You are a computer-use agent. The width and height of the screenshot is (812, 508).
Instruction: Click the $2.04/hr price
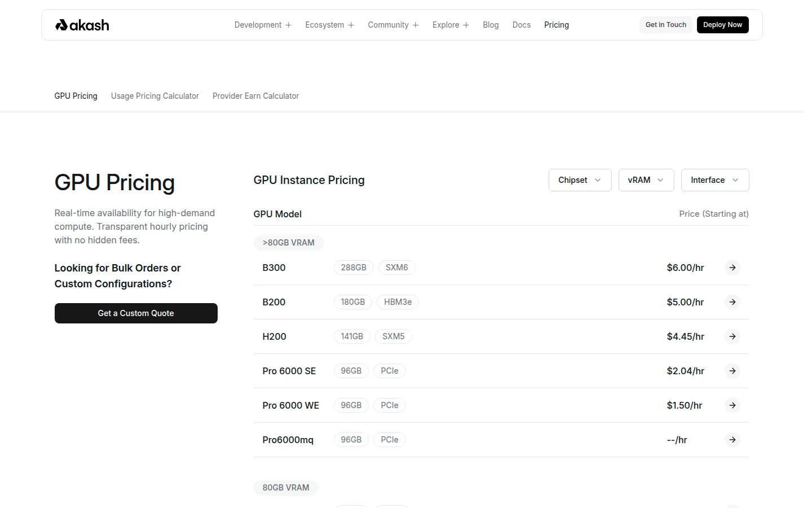coord(685,371)
